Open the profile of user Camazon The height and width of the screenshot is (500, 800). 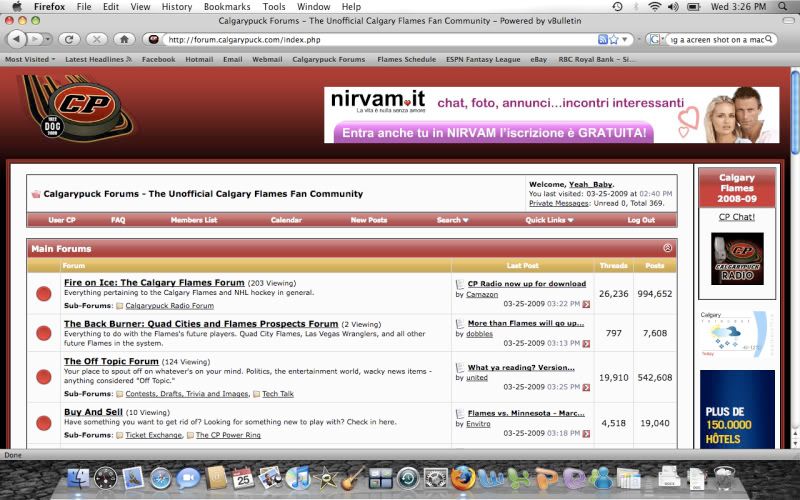pyautogui.click(x=482, y=294)
